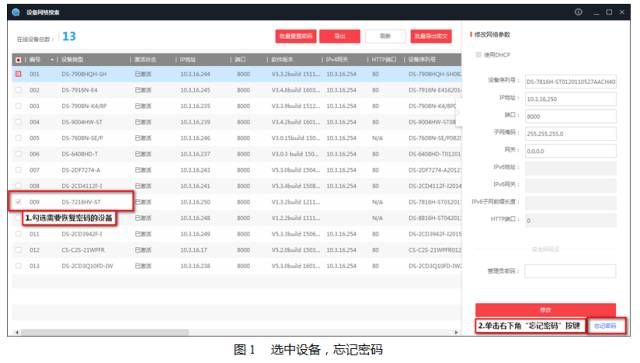The width and height of the screenshot is (640, 363).
Task: Toggle the select-all checkbox in table header
Action: pos(18,60)
